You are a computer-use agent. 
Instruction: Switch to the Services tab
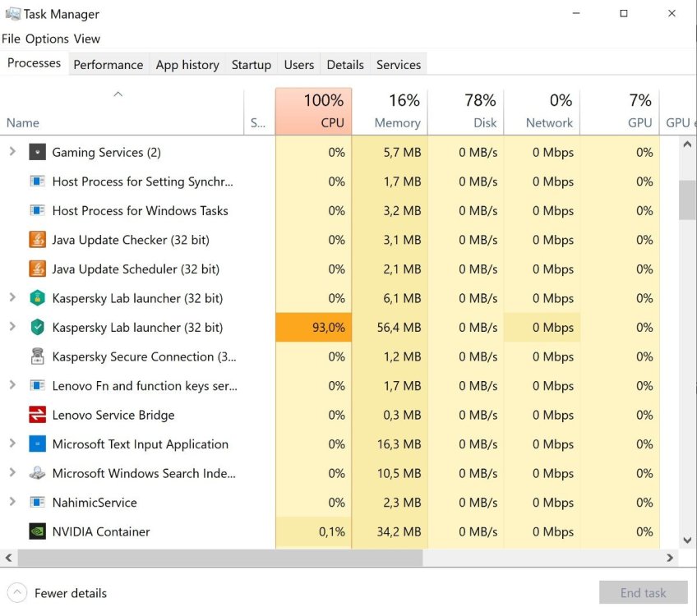[x=399, y=65]
